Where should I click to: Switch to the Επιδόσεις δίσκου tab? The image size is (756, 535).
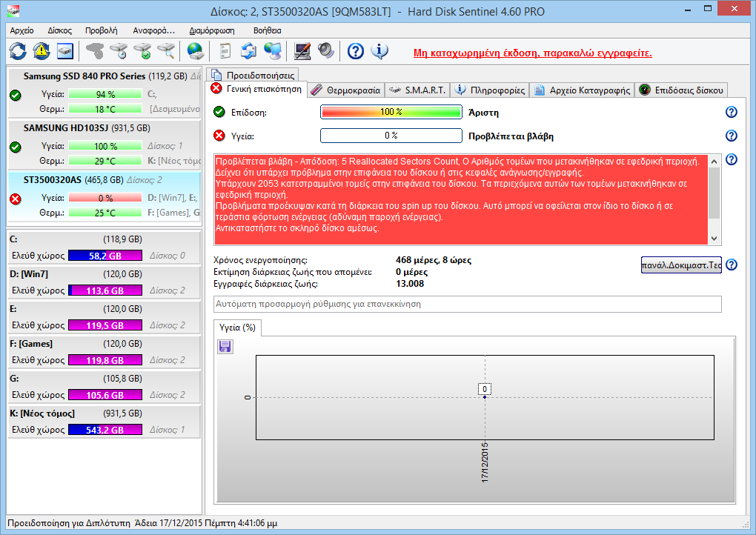[681, 90]
